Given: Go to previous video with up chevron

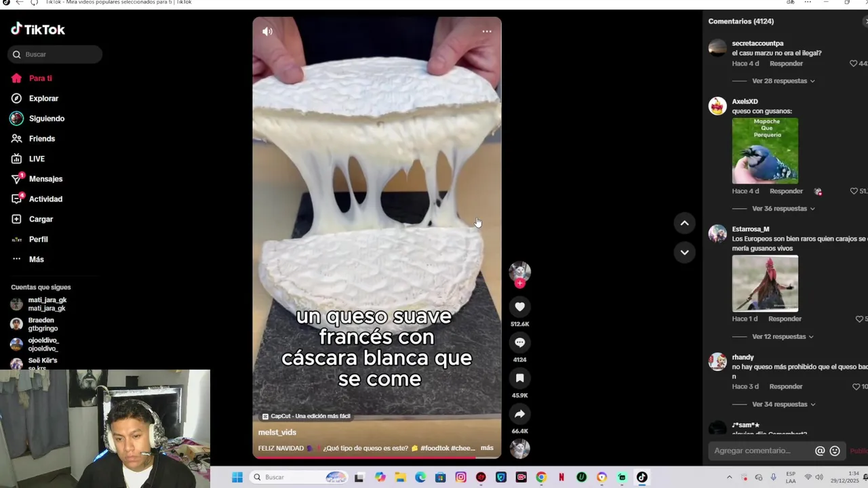Looking at the screenshot, I should coord(684,223).
